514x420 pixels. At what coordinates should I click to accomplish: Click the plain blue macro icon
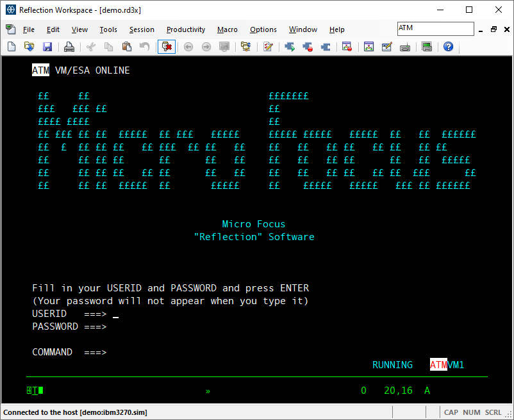pos(326,47)
